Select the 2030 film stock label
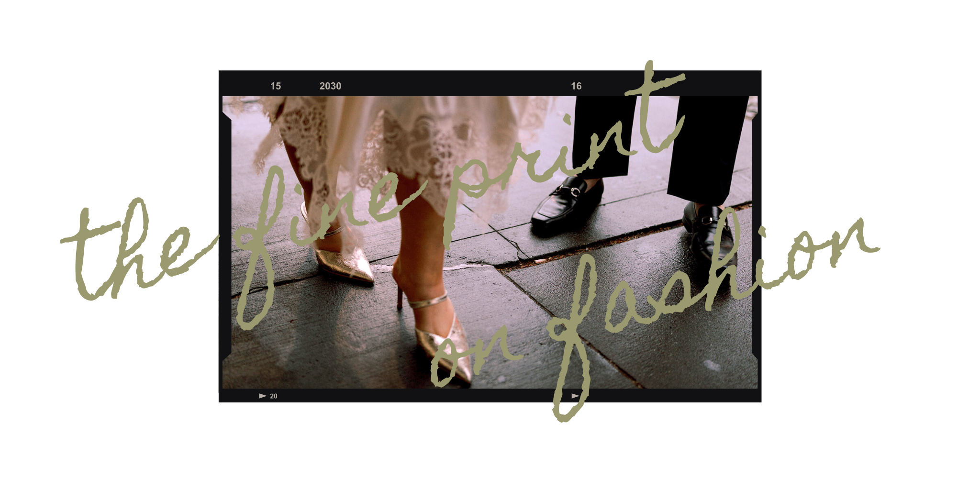The height and width of the screenshot is (490, 980). click(x=330, y=86)
